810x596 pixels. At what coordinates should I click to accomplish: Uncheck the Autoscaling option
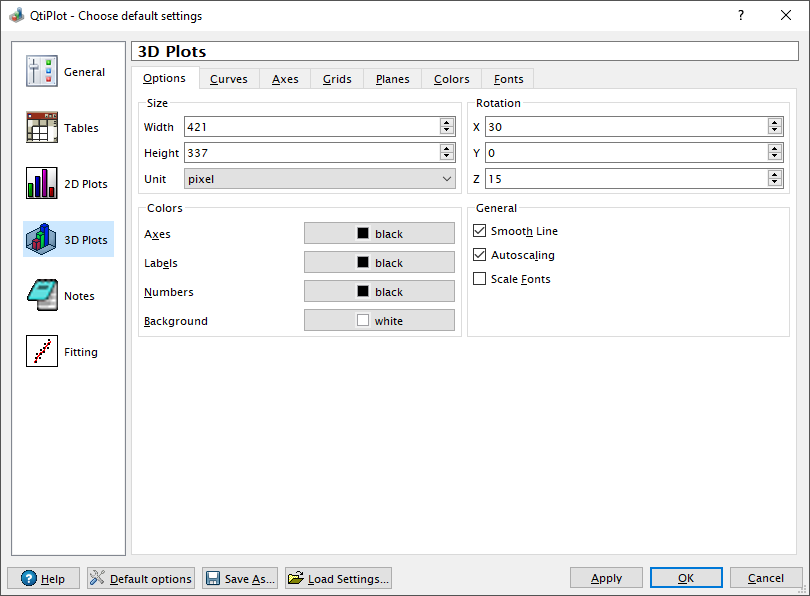coord(480,255)
